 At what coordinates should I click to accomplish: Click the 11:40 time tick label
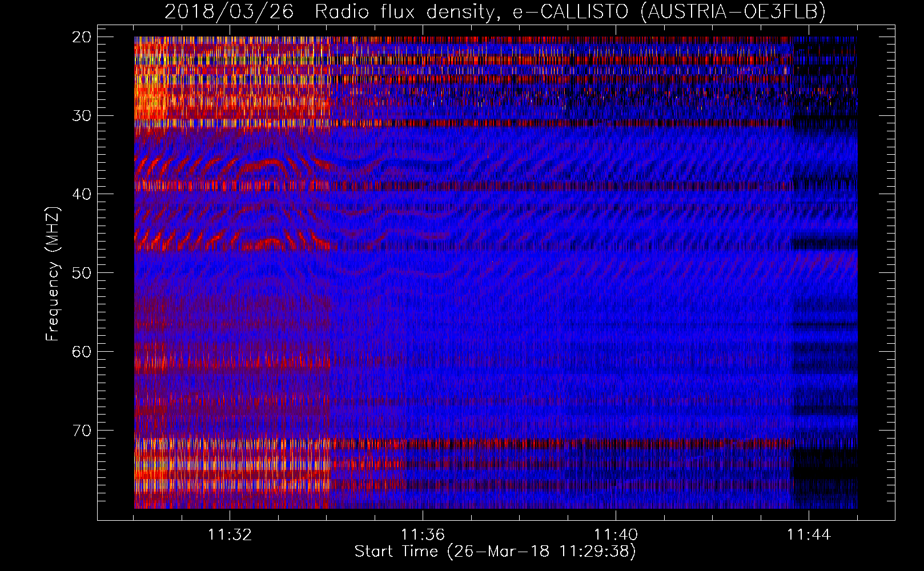(x=616, y=535)
